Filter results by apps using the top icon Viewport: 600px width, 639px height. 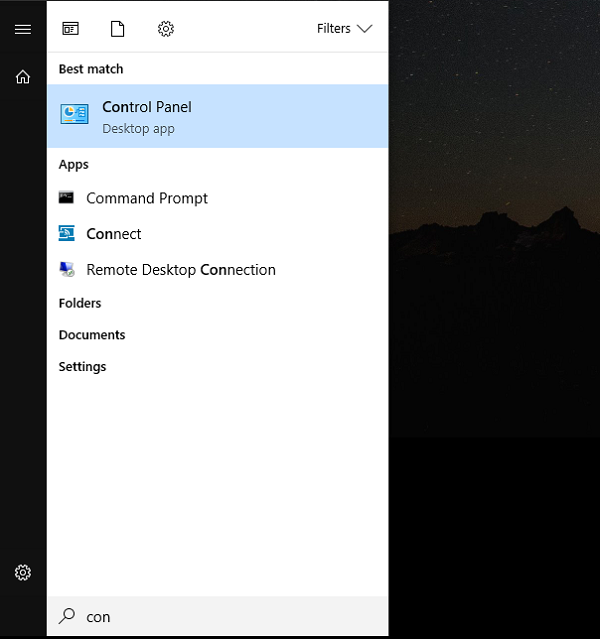(70, 29)
